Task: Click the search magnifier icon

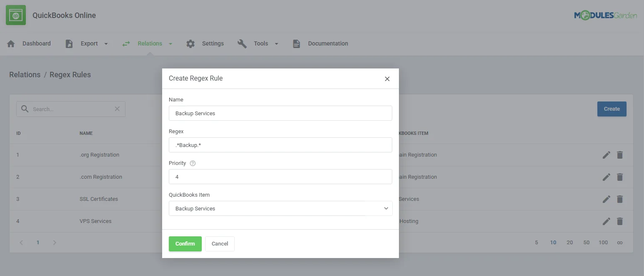Action: click(25, 109)
